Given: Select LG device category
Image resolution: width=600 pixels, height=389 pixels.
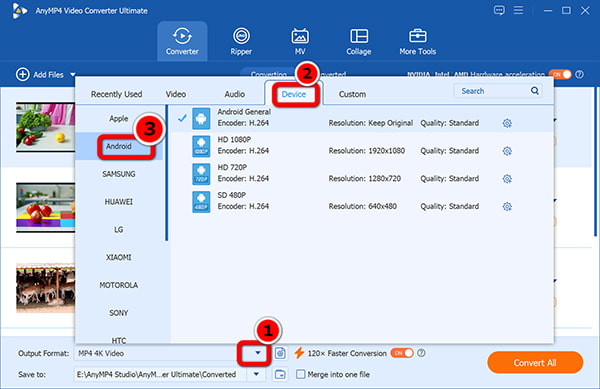Looking at the screenshot, I should pos(119,229).
